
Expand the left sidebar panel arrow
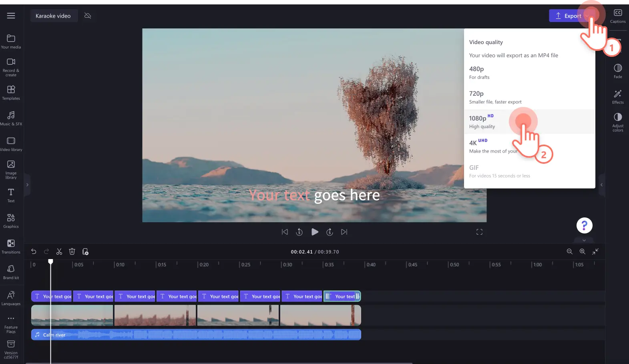tap(27, 185)
